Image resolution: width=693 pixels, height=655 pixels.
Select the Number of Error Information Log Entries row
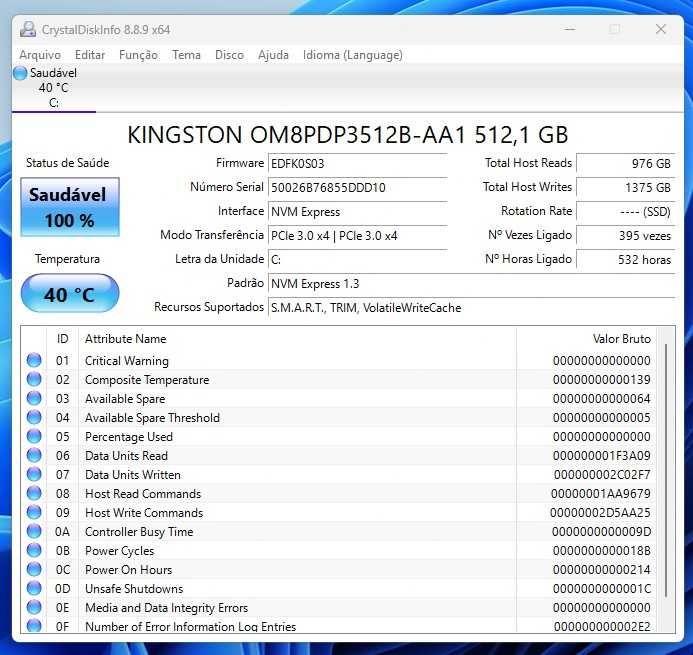pyautogui.click(x=339, y=626)
